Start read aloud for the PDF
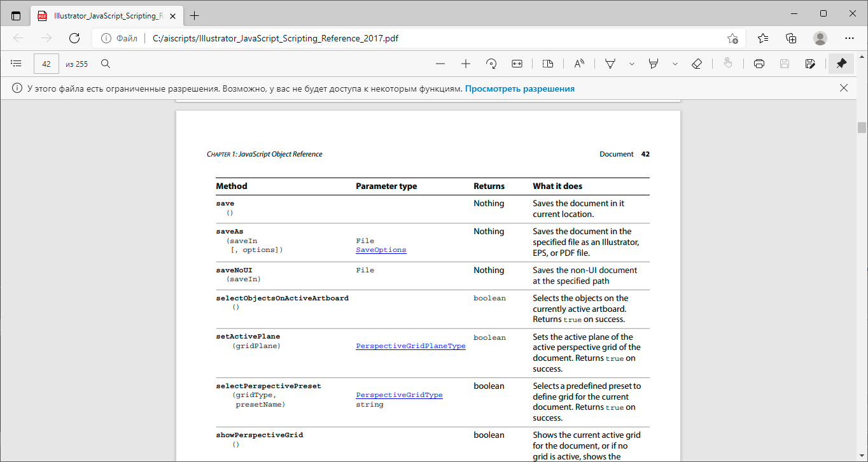Viewport: 868px width, 462px height. coord(579,64)
